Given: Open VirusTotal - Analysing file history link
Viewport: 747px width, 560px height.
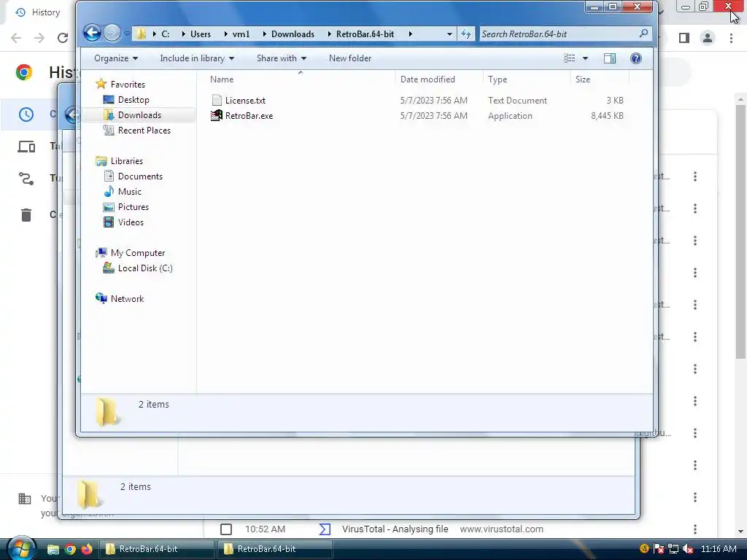Looking at the screenshot, I should [x=395, y=529].
